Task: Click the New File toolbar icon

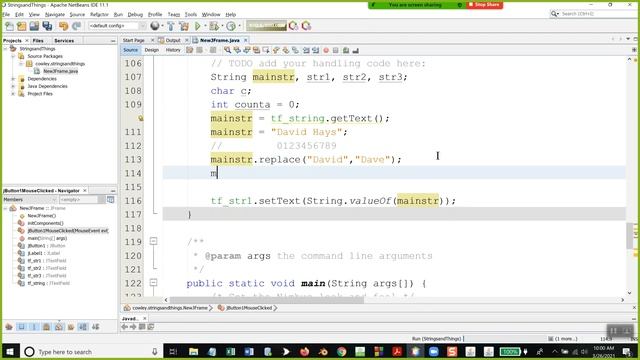Action: tap(9, 26)
